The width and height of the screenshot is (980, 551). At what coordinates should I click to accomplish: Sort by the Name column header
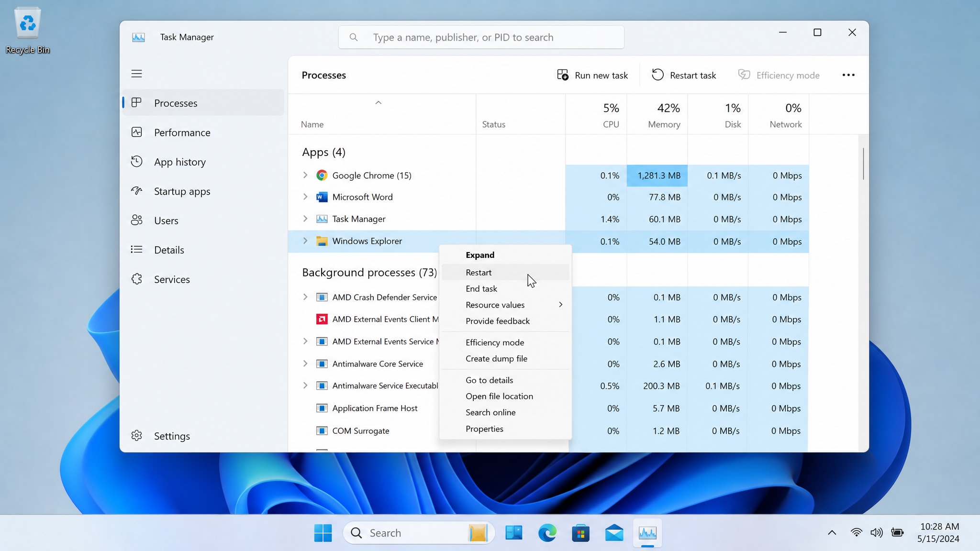coord(382,114)
